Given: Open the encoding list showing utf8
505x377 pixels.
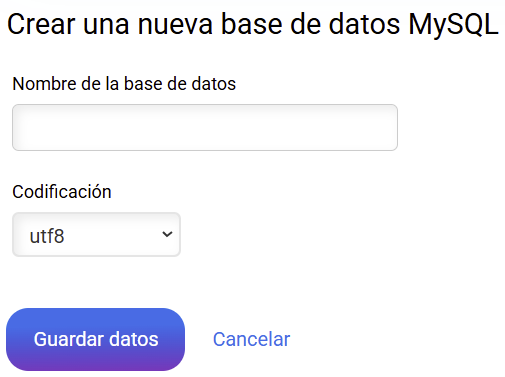Looking at the screenshot, I should point(96,234).
